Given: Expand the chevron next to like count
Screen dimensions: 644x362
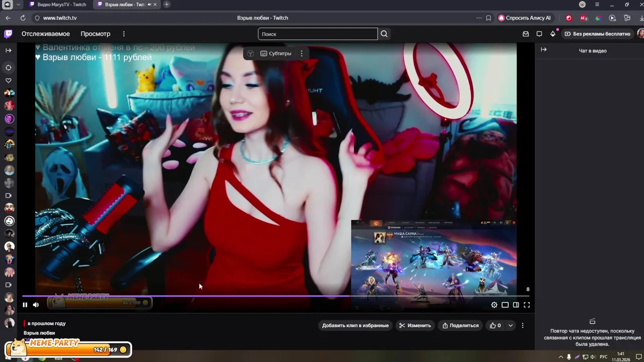Looking at the screenshot, I should pyautogui.click(x=510, y=325).
